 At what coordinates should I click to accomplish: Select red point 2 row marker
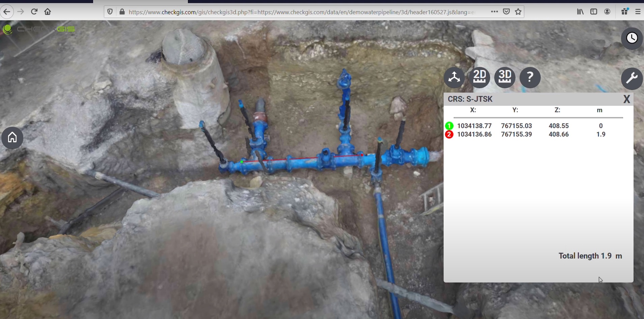point(449,134)
